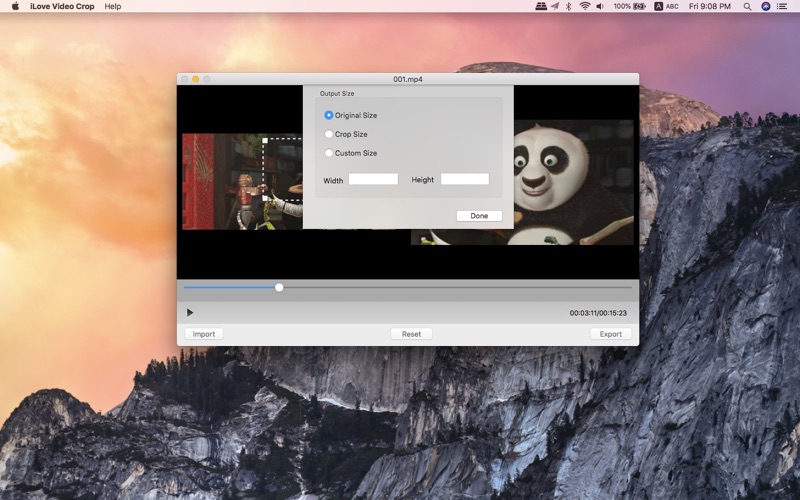Open Spotlight search icon
Image resolution: width=800 pixels, height=500 pixels.
747,7
